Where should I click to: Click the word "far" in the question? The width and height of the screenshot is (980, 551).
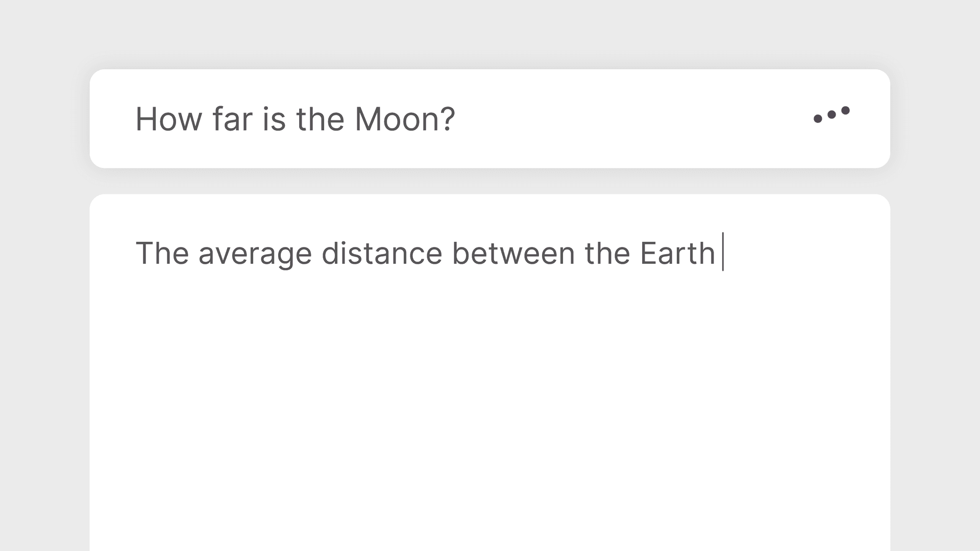[232, 119]
